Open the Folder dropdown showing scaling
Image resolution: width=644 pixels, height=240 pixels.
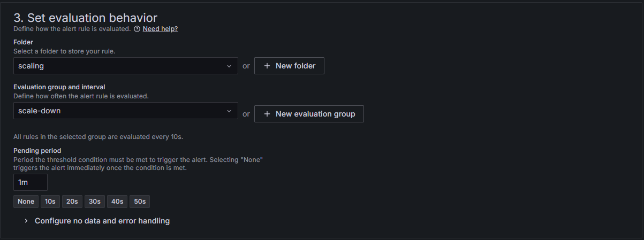126,66
